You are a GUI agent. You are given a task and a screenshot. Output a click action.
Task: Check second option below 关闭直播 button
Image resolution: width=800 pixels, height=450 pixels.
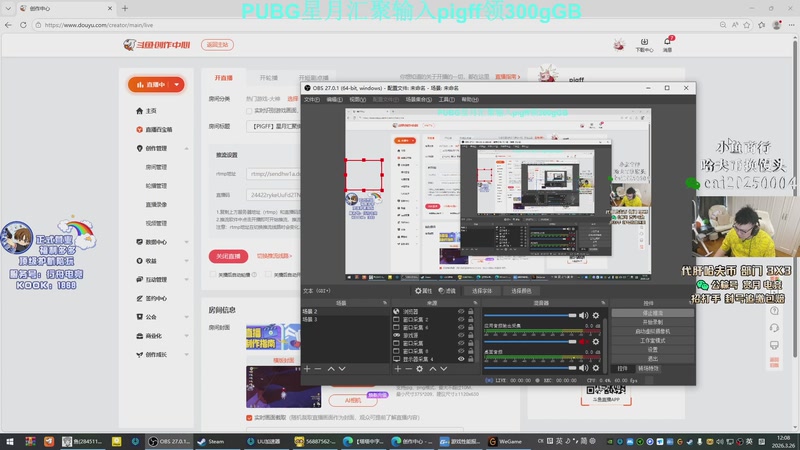268,274
